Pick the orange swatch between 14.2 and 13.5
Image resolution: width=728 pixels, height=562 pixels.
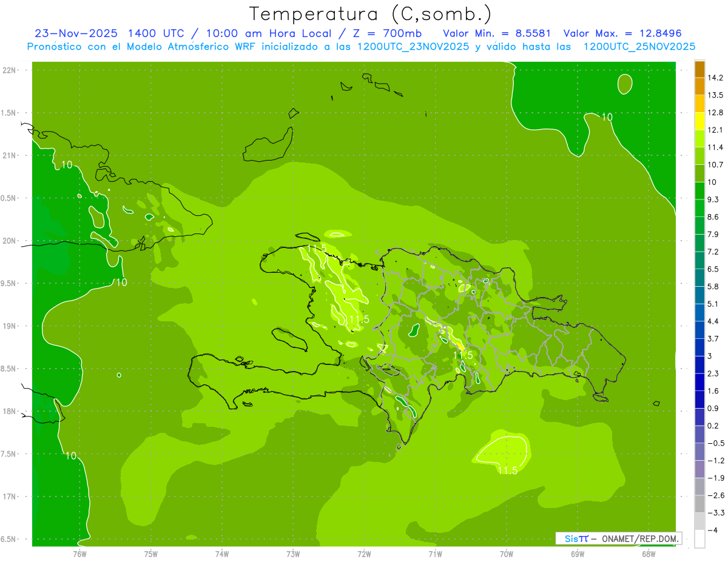699,86
